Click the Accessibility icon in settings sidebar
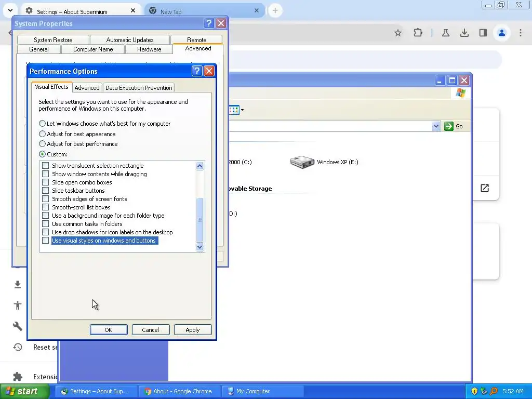Viewport: 532px width, 399px height. pos(18,305)
